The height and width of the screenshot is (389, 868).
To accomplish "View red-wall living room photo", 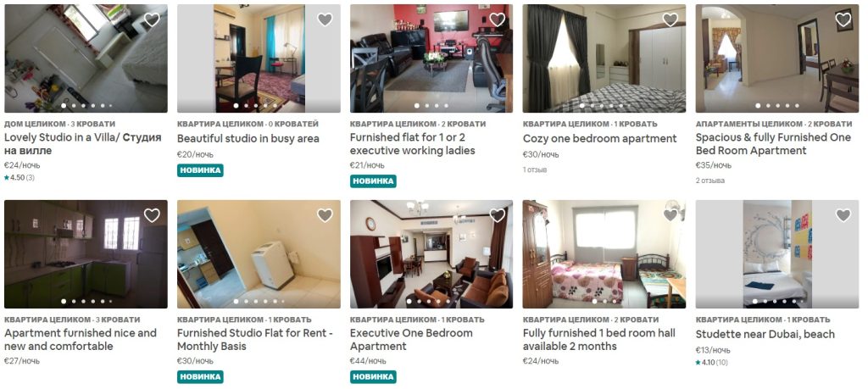I will pyautogui.click(x=431, y=58).
